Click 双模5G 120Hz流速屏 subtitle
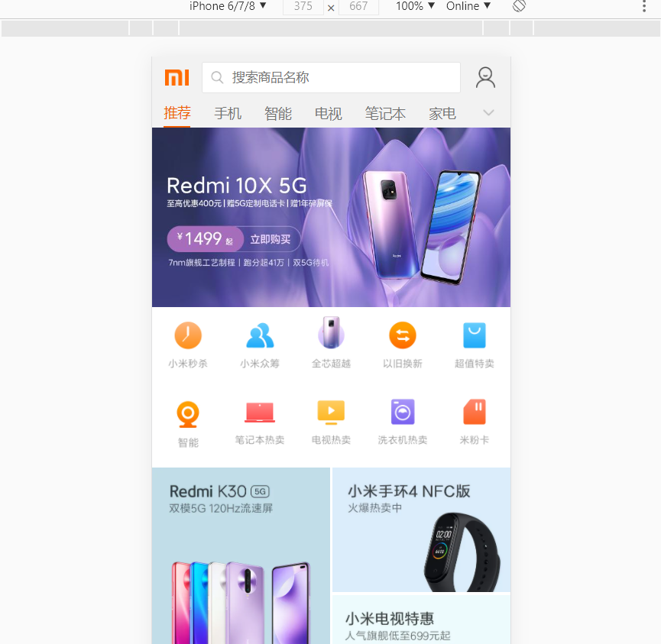Image resolution: width=661 pixels, height=644 pixels. pyautogui.click(x=221, y=508)
